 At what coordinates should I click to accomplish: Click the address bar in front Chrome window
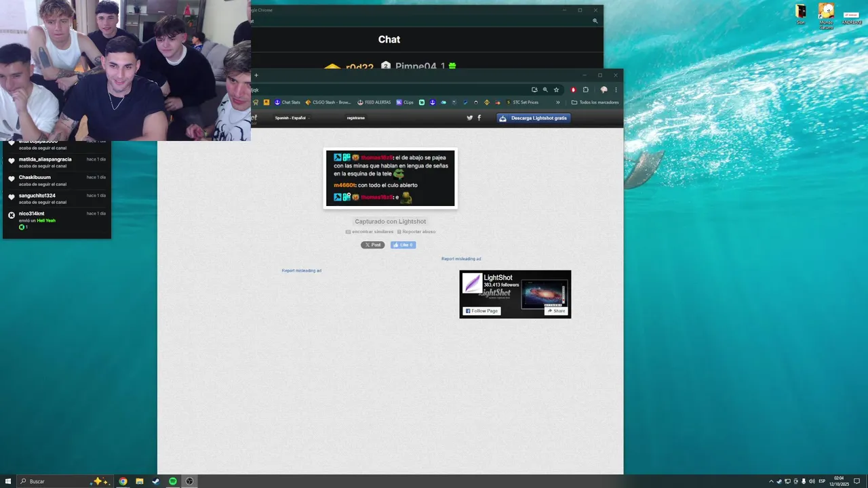pos(390,89)
